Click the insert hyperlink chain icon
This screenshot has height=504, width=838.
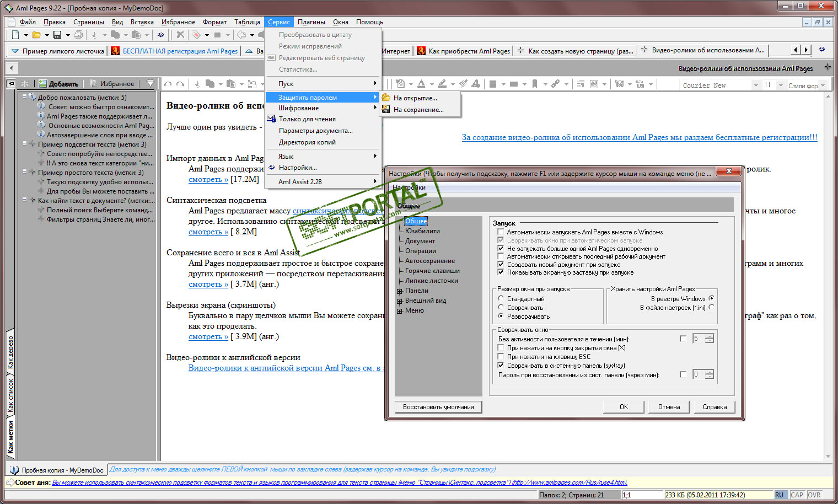pos(555,84)
